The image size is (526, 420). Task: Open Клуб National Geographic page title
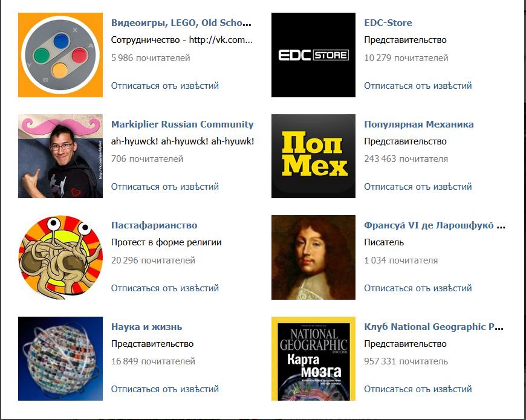(434, 327)
